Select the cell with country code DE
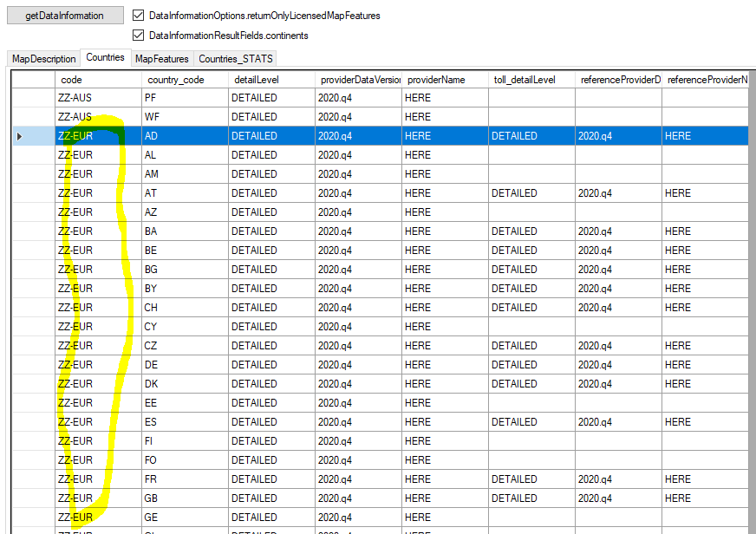This screenshot has height=534, width=756. [x=184, y=365]
